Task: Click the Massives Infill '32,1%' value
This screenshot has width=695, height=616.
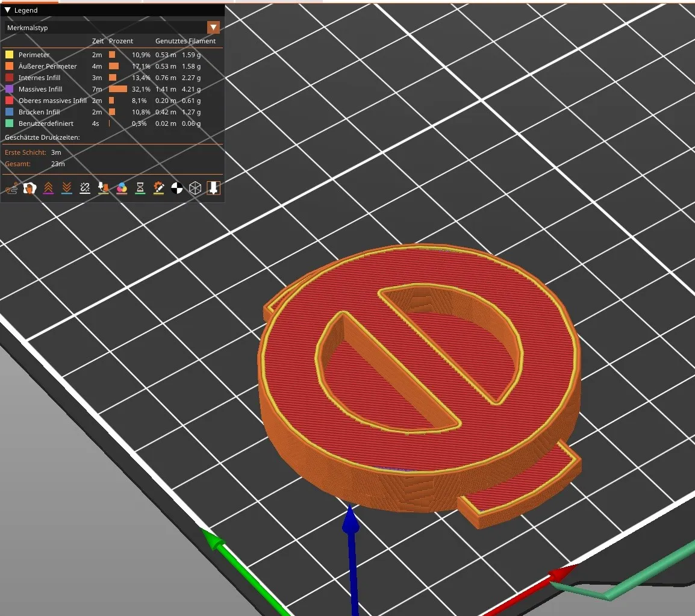Action: [141, 89]
